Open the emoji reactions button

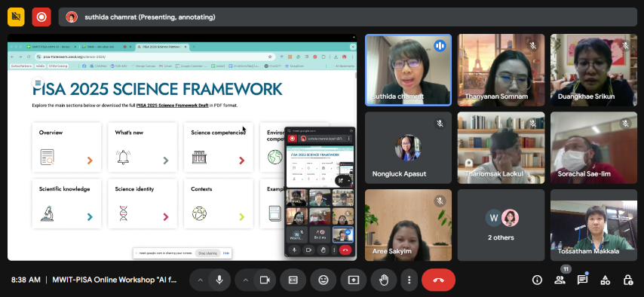(324, 280)
